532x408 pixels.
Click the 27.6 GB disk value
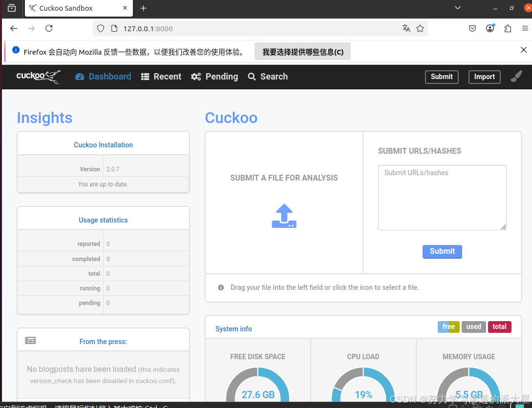[258, 394]
